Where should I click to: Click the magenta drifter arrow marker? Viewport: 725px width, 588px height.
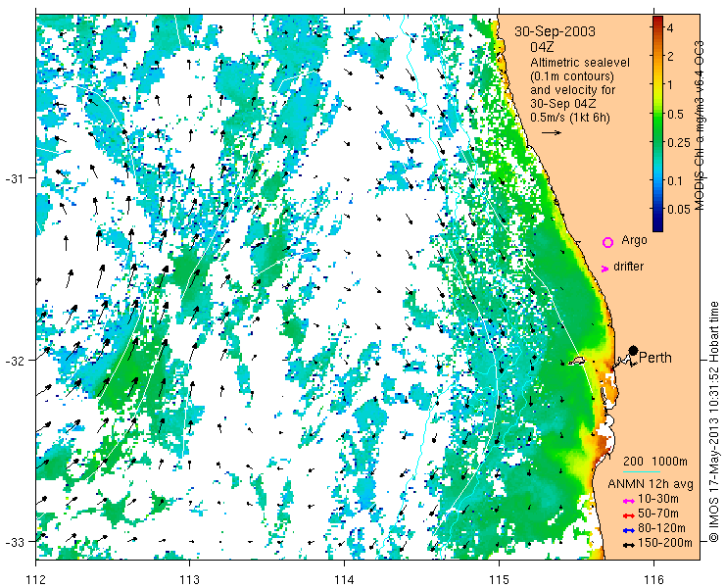click(604, 269)
